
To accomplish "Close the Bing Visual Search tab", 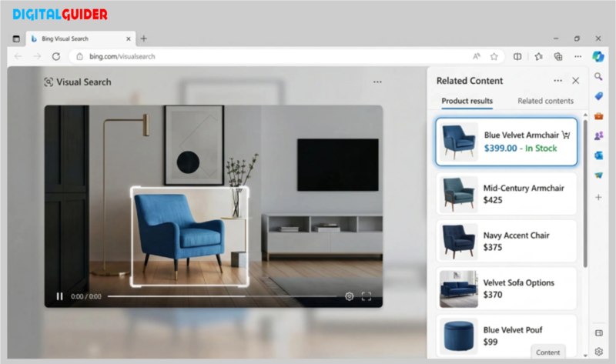I will (129, 38).
